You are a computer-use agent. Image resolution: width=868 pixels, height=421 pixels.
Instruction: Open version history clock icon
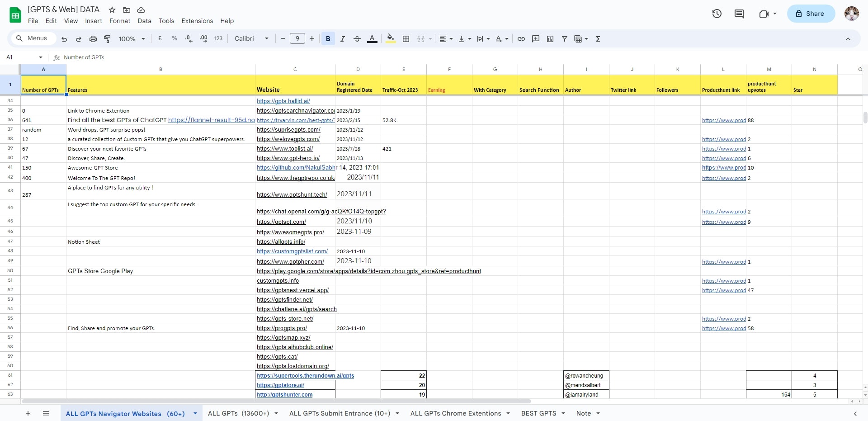[x=717, y=14]
